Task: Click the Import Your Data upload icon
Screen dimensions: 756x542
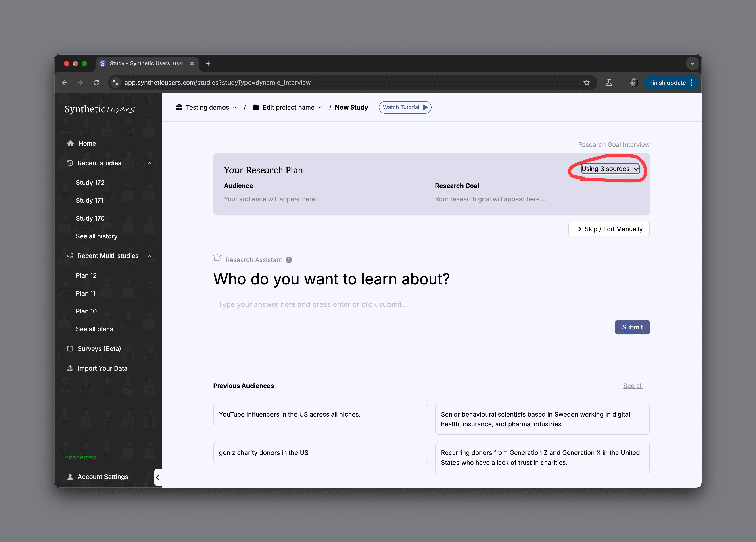Action: 70,368
